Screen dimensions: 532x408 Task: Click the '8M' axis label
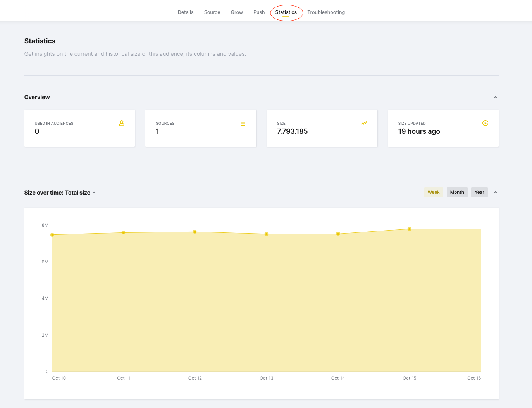45,225
